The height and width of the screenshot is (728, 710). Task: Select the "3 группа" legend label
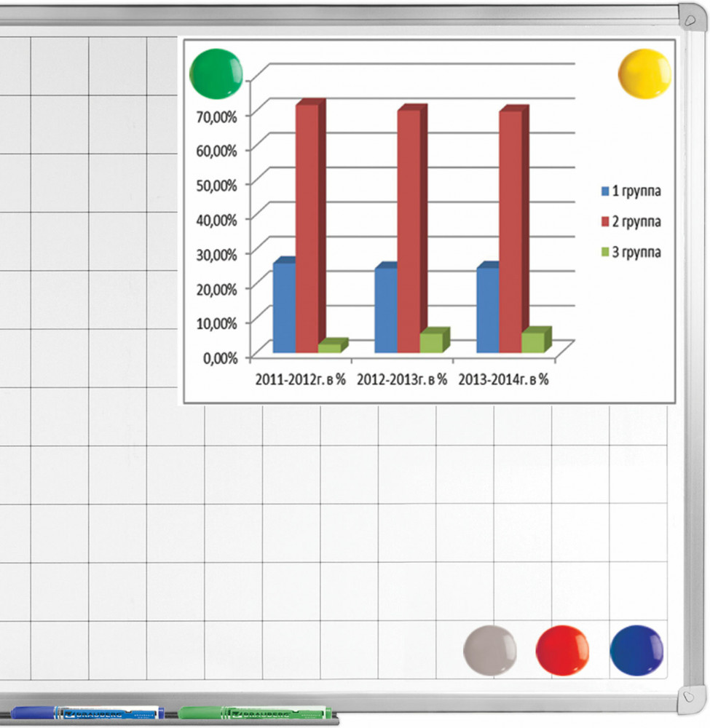636,252
